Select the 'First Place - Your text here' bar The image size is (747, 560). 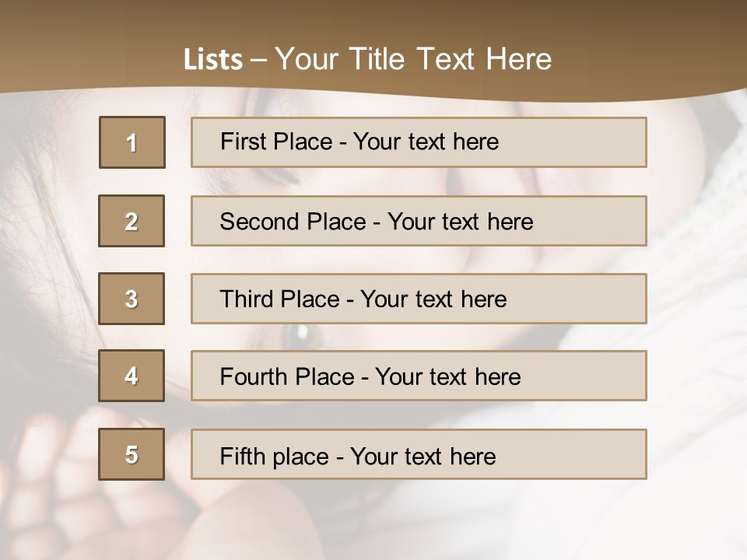point(419,142)
